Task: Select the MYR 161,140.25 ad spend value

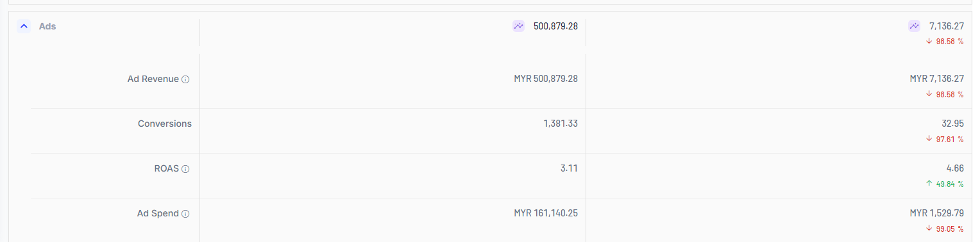Action: 546,213
